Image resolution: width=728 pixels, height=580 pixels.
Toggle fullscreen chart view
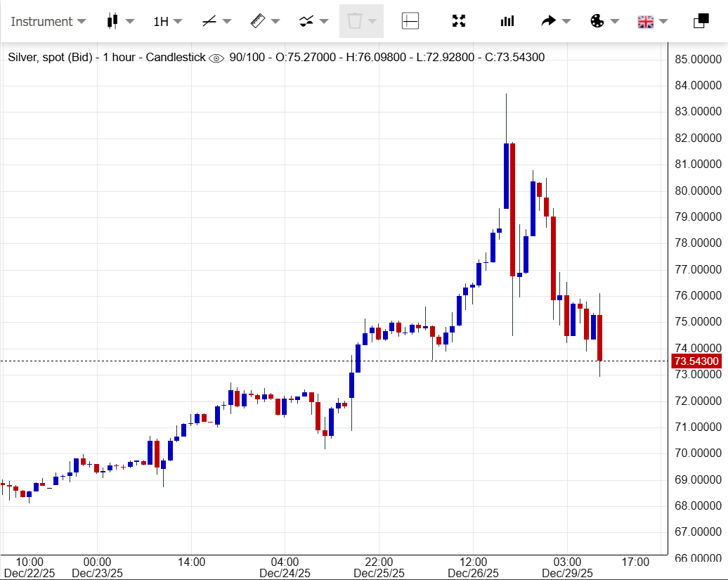point(459,21)
